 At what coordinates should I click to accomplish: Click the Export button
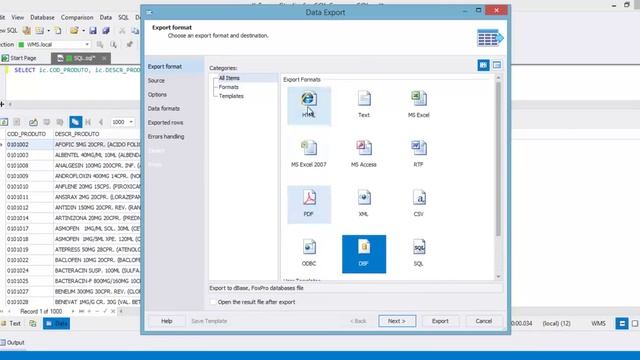[x=440, y=321]
